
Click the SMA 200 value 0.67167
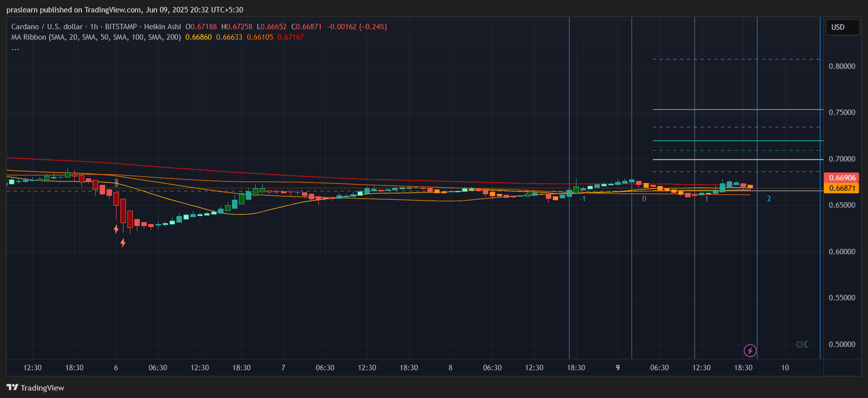(290, 37)
